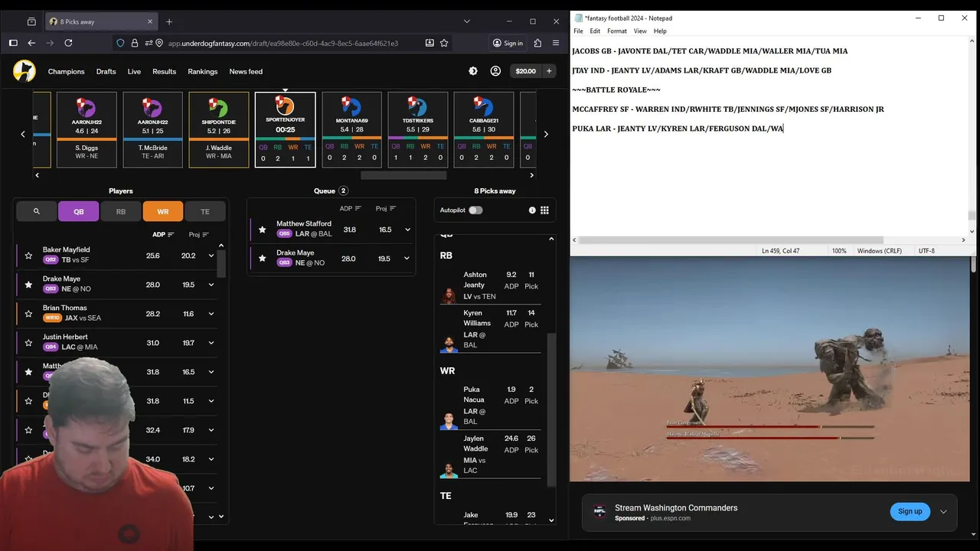This screenshot has height=551, width=980.
Task: Click players list vertical scrollbar
Action: tap(221, 263)
